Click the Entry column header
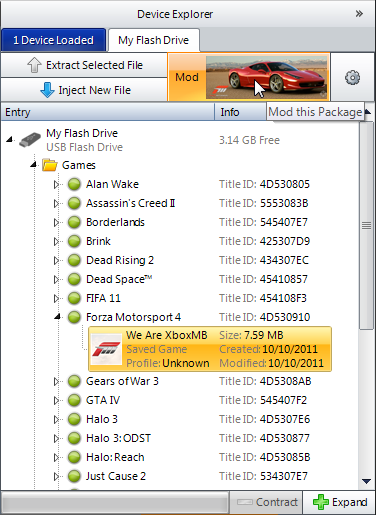The width and height of the screenshot is (376, 515). pyautogui.click(x=107, y=112)
